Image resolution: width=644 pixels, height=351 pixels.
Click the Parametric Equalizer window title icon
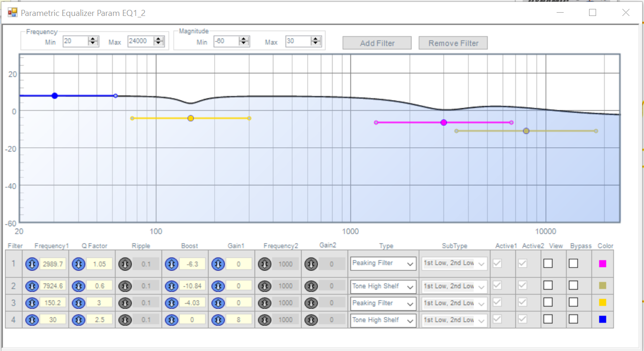(x=13, y=13)
